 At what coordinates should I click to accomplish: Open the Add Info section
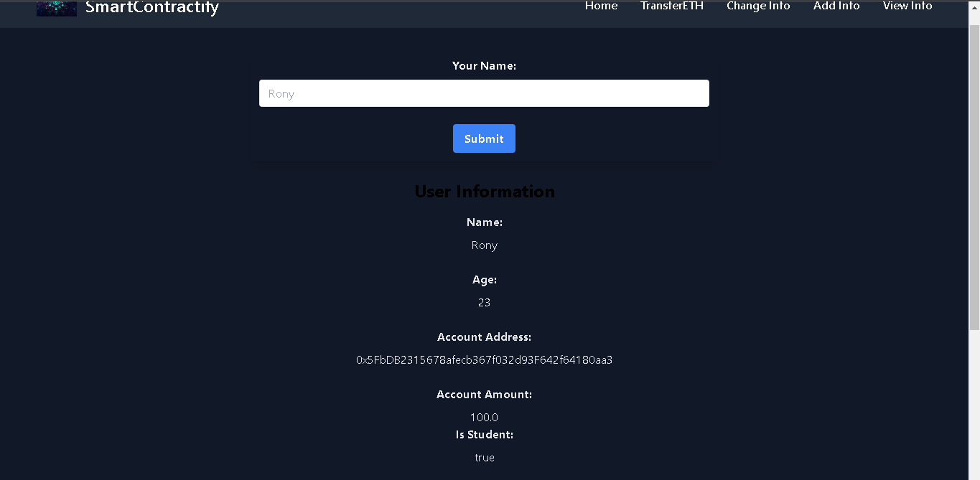836,6
